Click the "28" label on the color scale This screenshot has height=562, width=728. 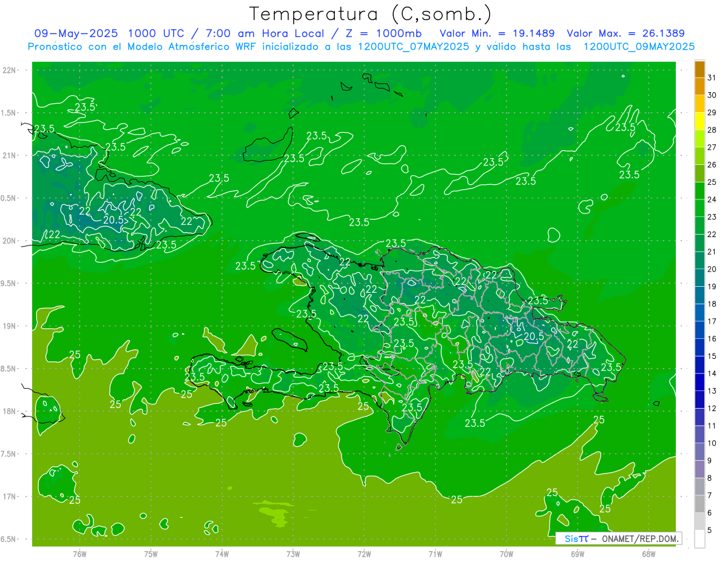point(712,130)
